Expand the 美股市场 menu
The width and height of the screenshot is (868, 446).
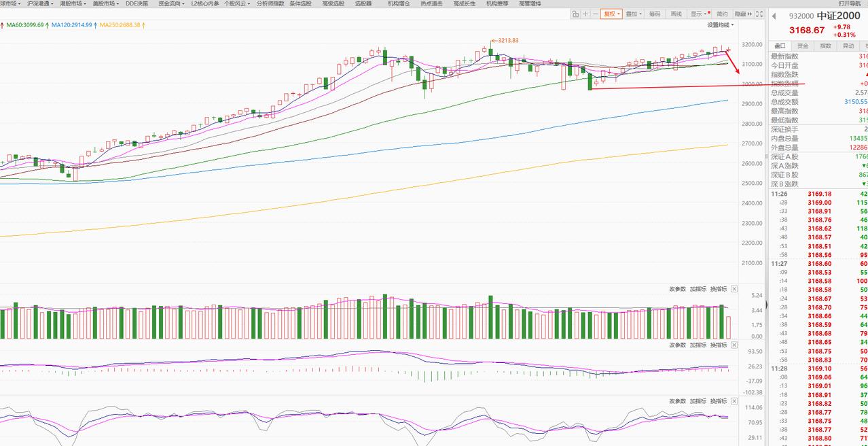[107, 3]
